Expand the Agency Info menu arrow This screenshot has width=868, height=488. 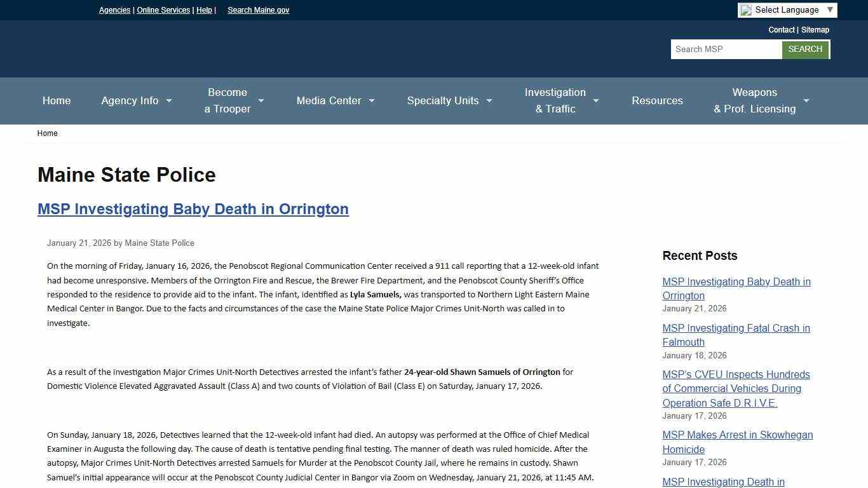(x=169, y=101)
